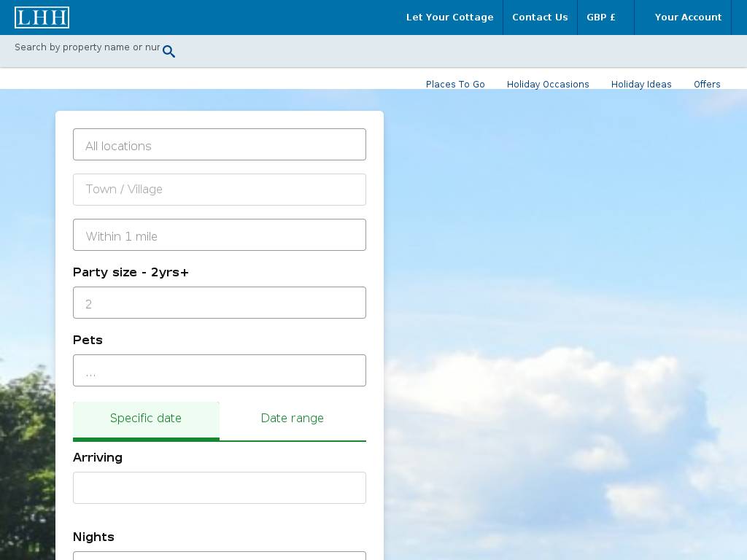Open the Pets selection dropdown
This screenshot has height=560, width=747.
[220, 371]
